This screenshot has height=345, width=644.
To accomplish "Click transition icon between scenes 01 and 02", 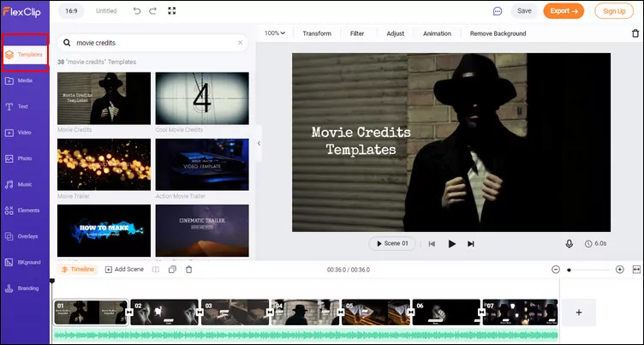I will click(x=129, y=312).
